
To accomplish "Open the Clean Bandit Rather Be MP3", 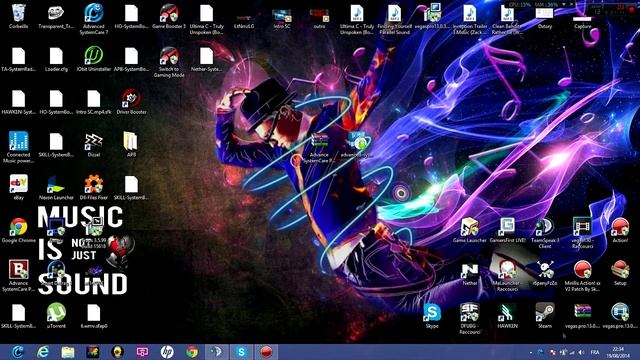I will click(x=507, y=19).
